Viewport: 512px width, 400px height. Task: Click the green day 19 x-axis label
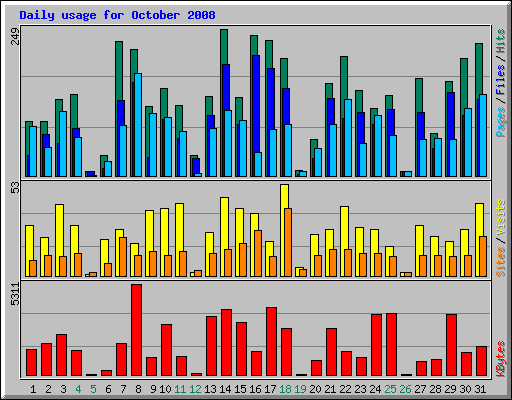coord(300,389)
